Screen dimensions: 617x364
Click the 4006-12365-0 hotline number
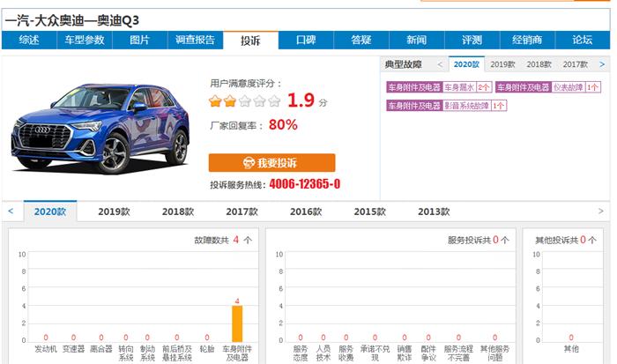coord(305,184)
